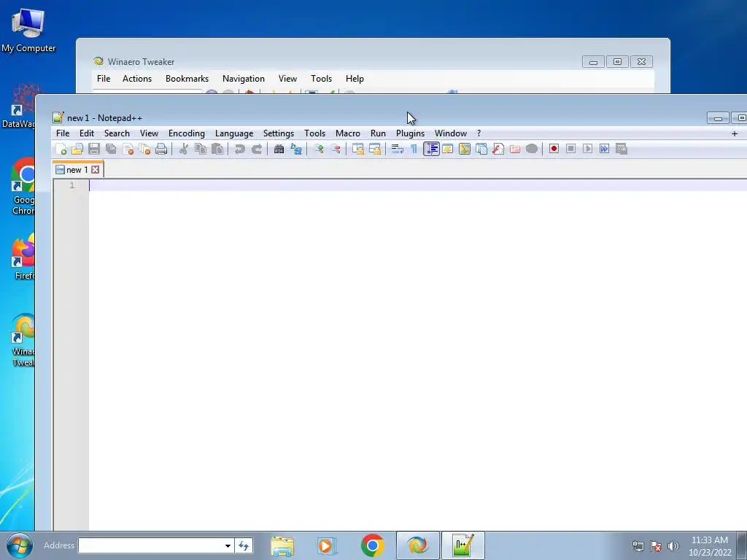The height and width of the screenshot is (560, 747).
Task: Click the Save file toolbar icon
Action: (94, 149)
